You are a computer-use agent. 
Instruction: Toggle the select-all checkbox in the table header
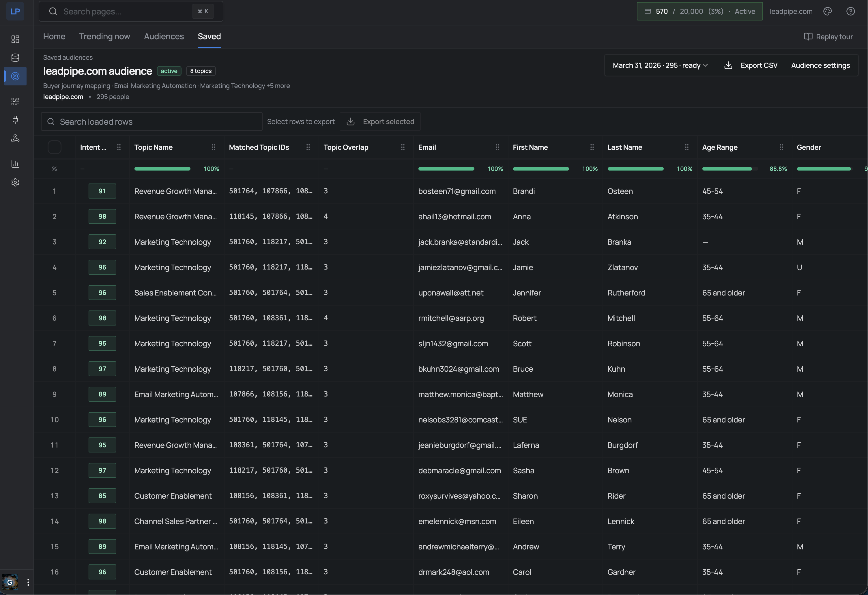(x=55, y=147)
